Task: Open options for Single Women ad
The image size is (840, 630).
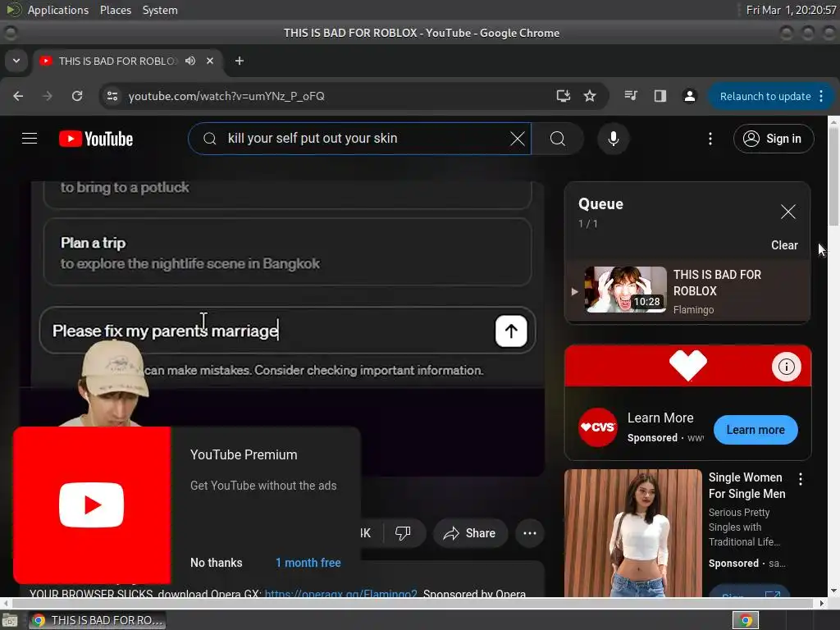Action: 801,479
